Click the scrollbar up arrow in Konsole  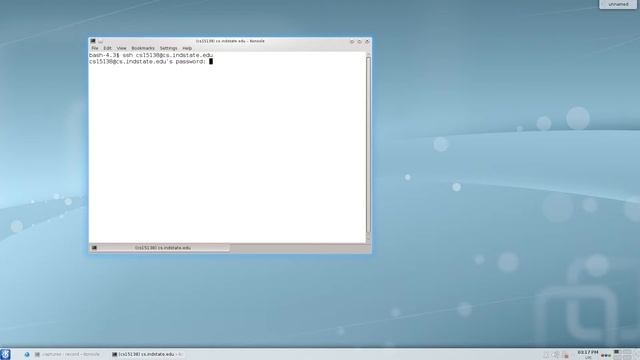coord(368,55)
